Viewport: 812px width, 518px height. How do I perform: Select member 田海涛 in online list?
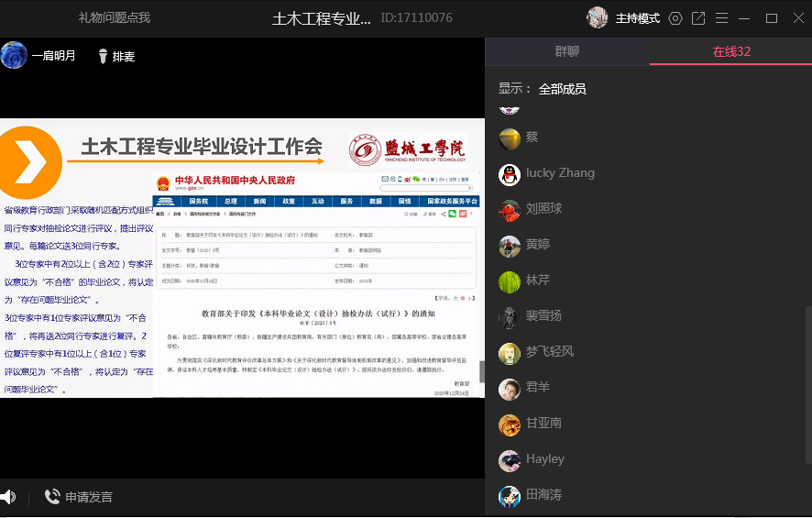click(x=543, y=495)
